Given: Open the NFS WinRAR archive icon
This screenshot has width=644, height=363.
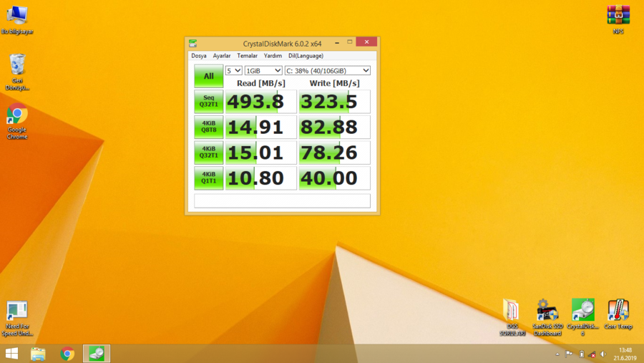Looking at the screenshot, I should (618, 20).
